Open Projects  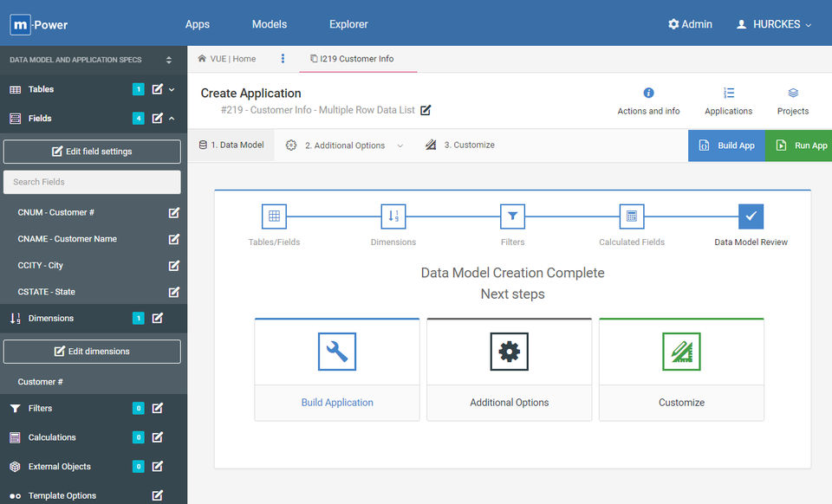pyautogui.click(x=793, y=102)
